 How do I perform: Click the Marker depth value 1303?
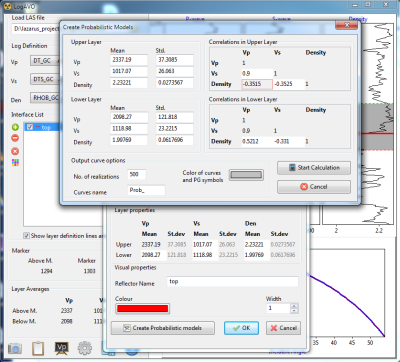click(x=89, y=271)
